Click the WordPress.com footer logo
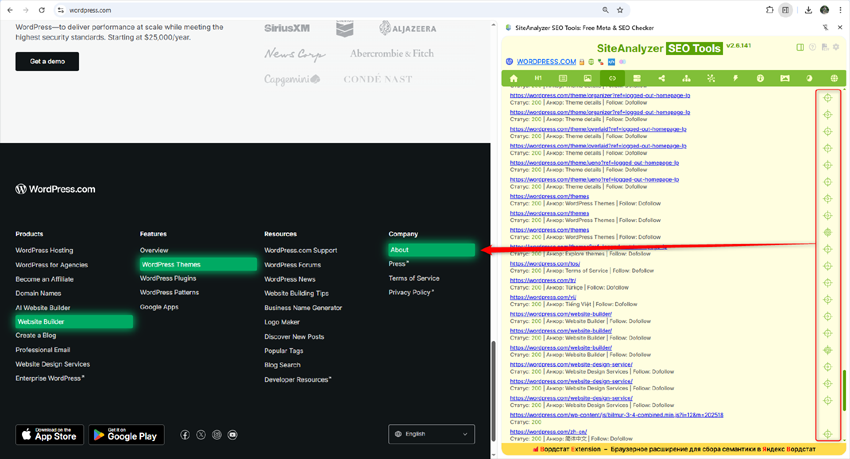Screen dimensions: 850x459 [x=55, y=189]
